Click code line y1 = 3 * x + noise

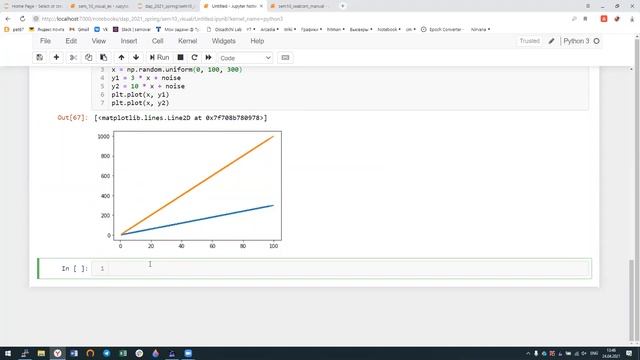(x=146, y=78)
